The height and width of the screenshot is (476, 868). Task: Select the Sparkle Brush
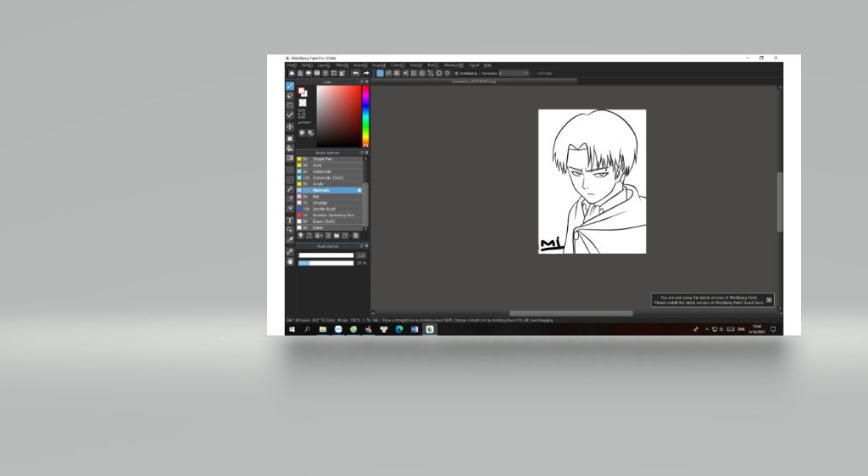point(330,209)
